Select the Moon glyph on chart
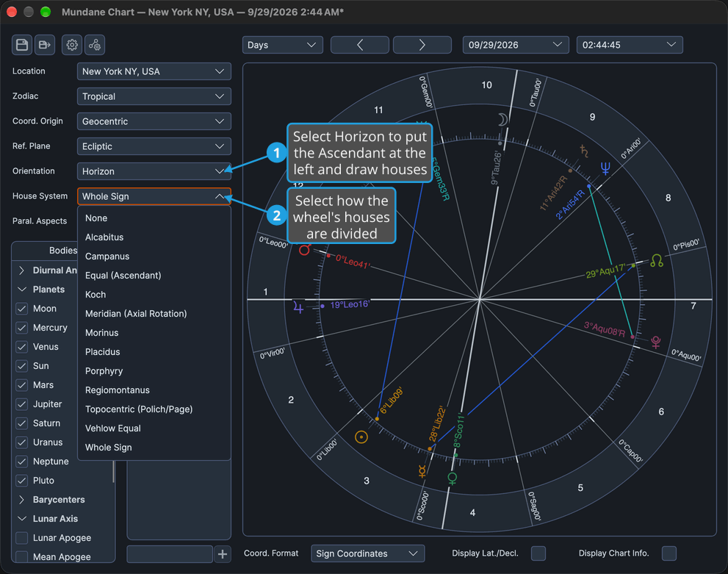The width and height of the screenshot is (728, 574). 502,120
